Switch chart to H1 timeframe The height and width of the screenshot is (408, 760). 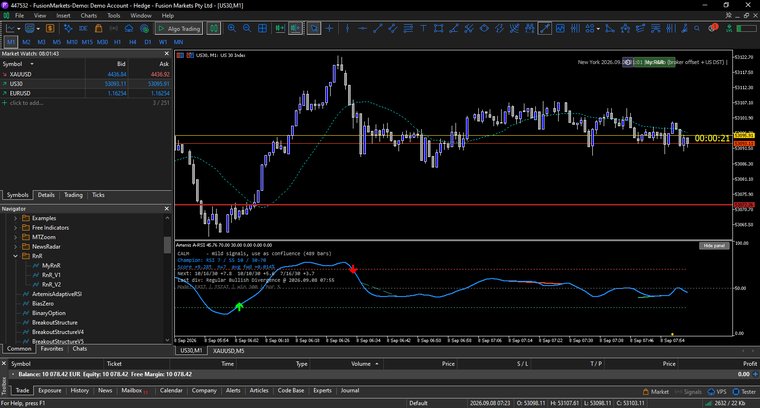[117, 42]
